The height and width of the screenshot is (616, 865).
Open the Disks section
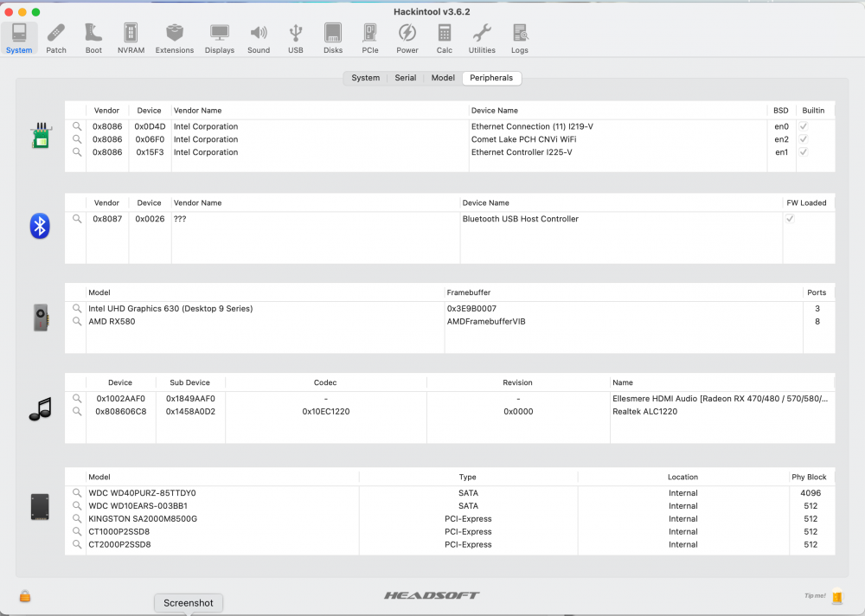click(333, 39)
